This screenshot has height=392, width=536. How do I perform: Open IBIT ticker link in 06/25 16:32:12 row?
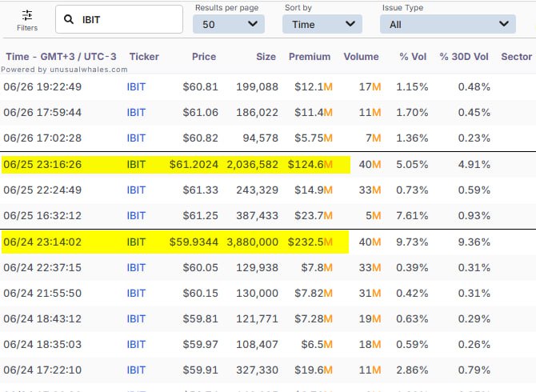[136, 216]
